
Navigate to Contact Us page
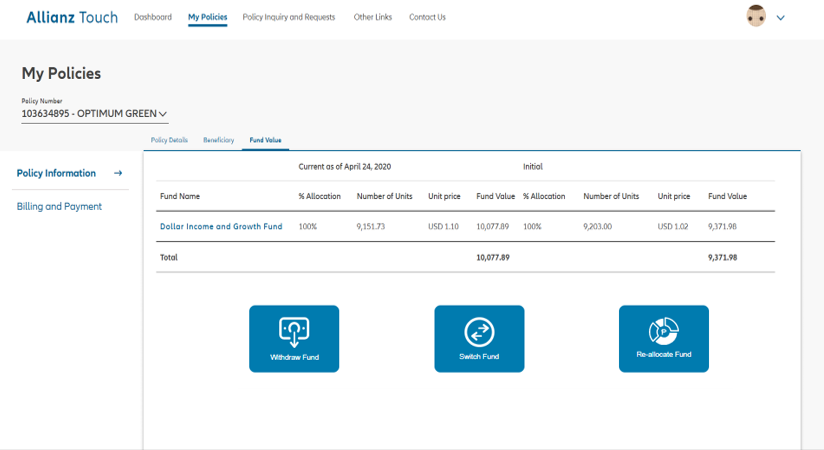click(427, 17)
